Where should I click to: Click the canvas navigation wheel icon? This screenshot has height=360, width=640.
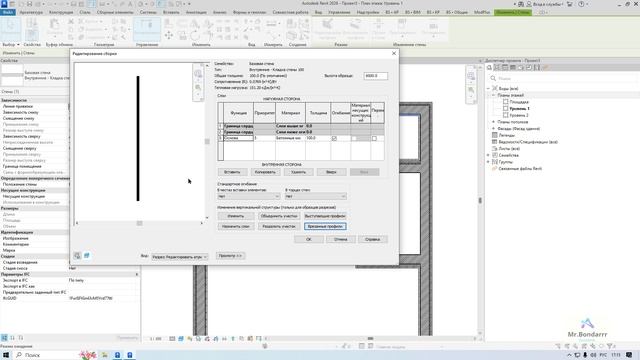tap(471, 76)
